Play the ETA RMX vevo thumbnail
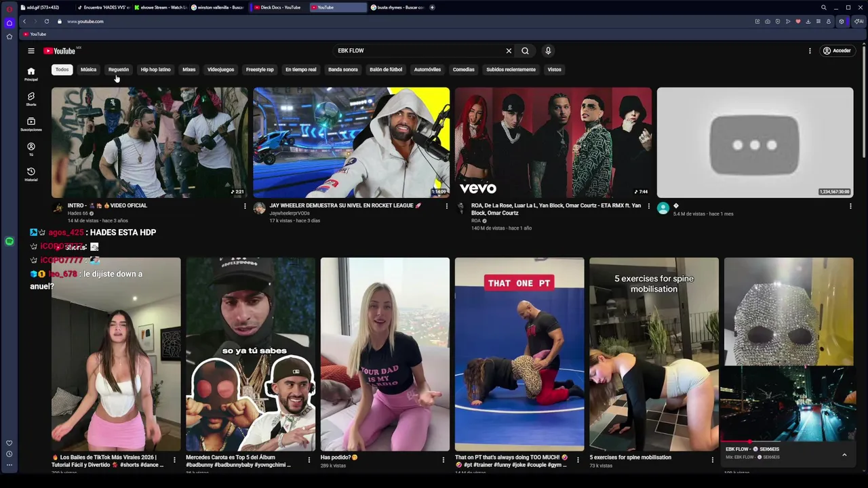Screen dimensions: 868x488 pos(553,142)
